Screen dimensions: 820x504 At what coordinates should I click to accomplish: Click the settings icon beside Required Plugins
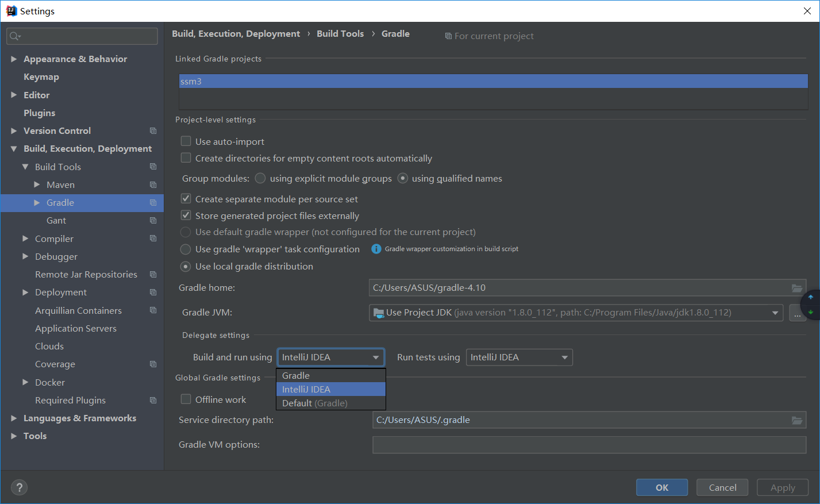(x=153, y=400)
